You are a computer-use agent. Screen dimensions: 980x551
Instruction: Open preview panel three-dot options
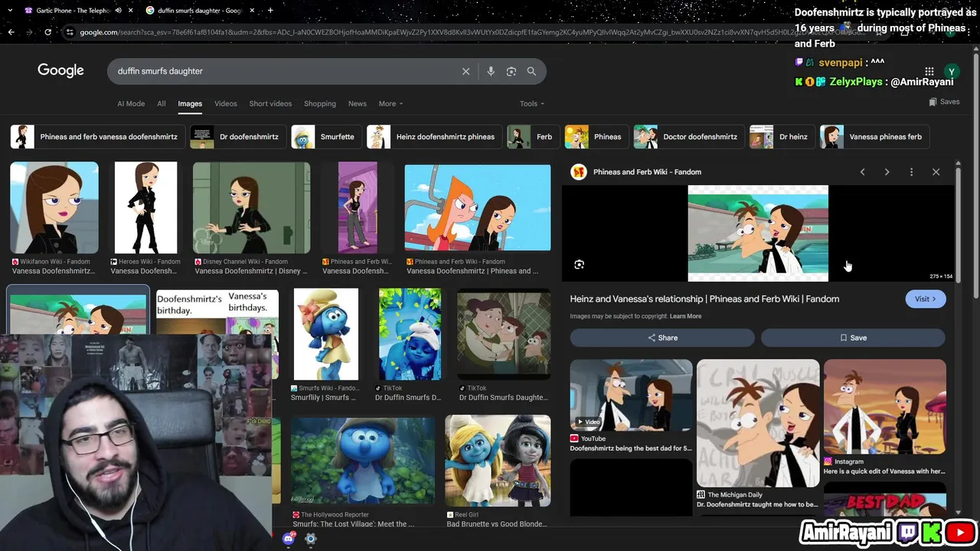tap(911, 172)
